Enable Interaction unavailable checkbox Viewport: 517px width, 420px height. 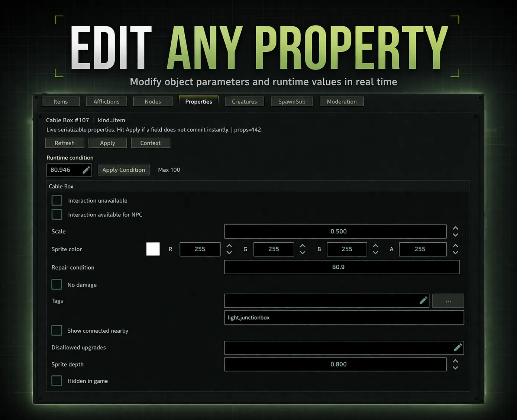57,201
